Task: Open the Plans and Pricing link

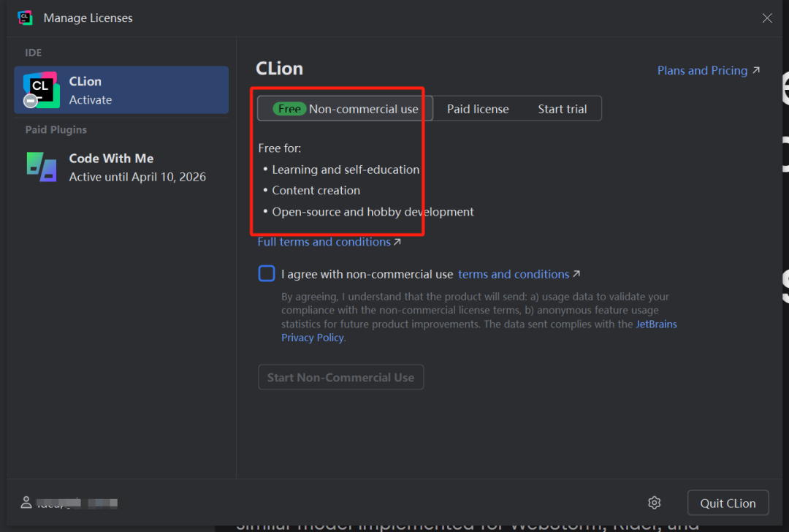Action: (709, 70)
